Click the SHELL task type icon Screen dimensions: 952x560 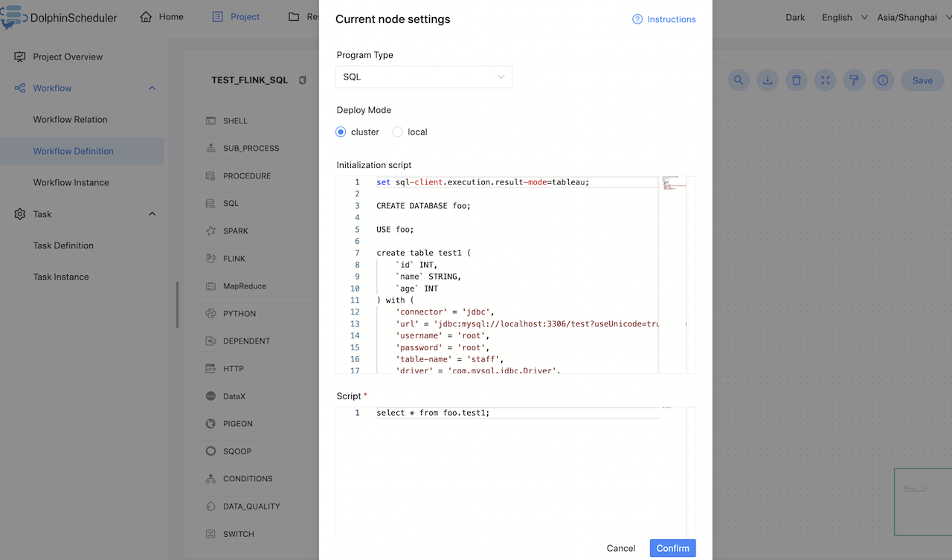[210, 120]
